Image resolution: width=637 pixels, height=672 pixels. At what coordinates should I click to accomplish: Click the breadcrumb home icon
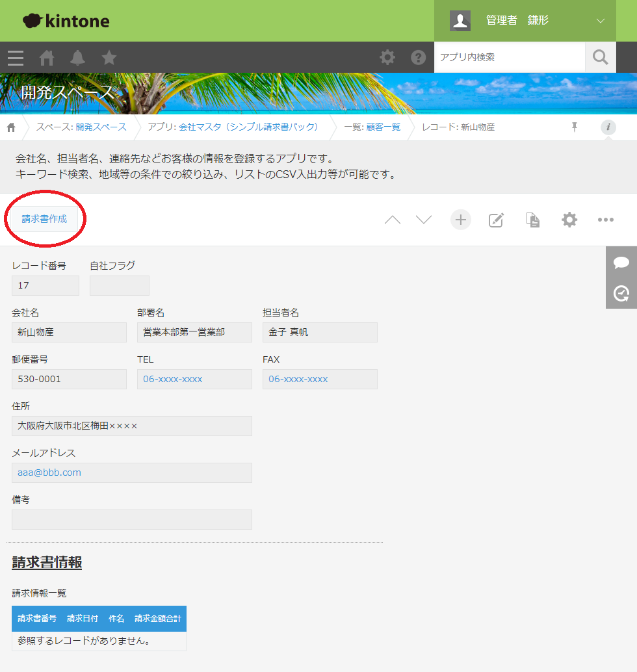(x=11, y=127)
